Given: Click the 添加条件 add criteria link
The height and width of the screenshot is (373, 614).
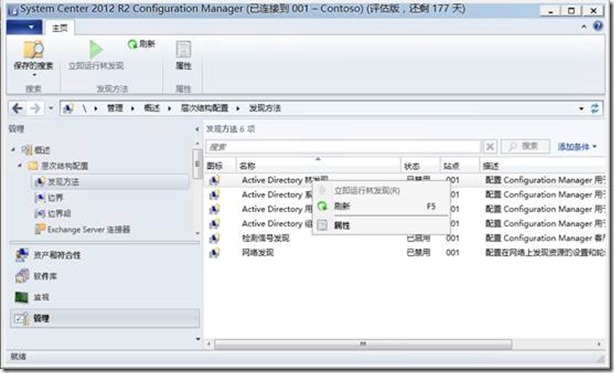Looking at the screenshot, I should click(x=577, y=147).
